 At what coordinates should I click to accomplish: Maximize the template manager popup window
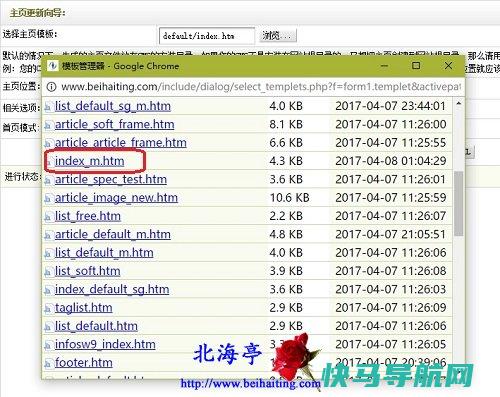(416, 66)
